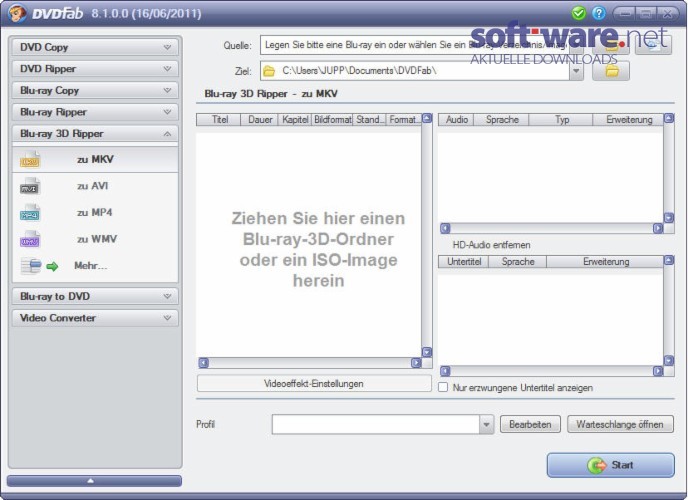Expand the Blu-ray to DVD section

click(95, 296)
